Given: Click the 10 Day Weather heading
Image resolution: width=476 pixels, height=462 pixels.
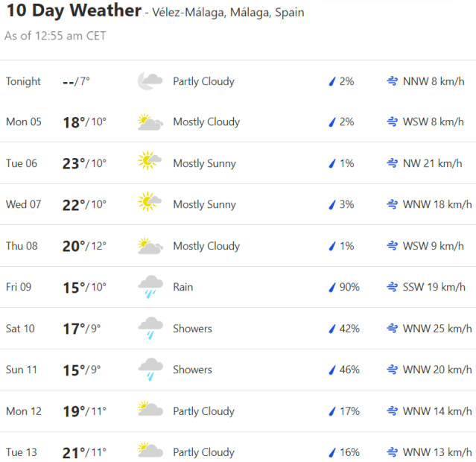Looking at the screenshot, I should [72, 11].
